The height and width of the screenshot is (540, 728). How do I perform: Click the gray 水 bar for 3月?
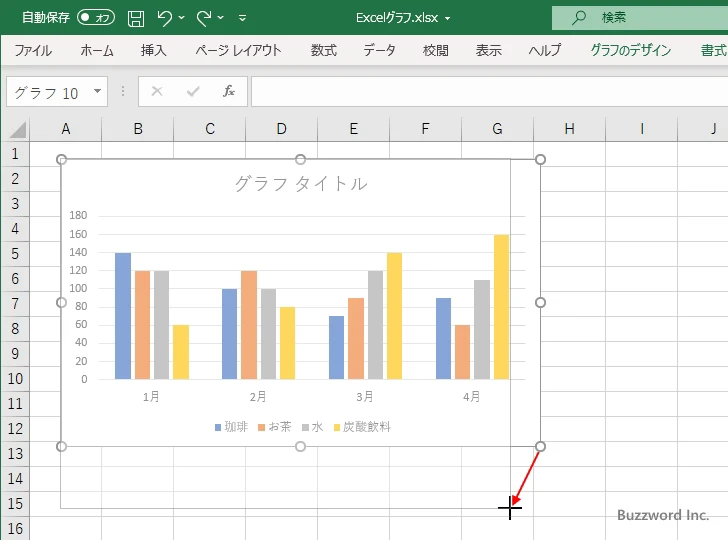pos(376,325)
